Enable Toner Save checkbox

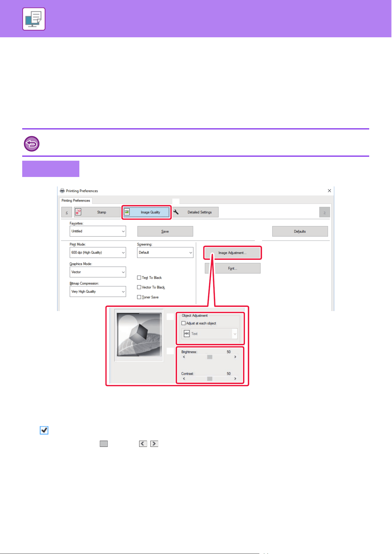139,297
